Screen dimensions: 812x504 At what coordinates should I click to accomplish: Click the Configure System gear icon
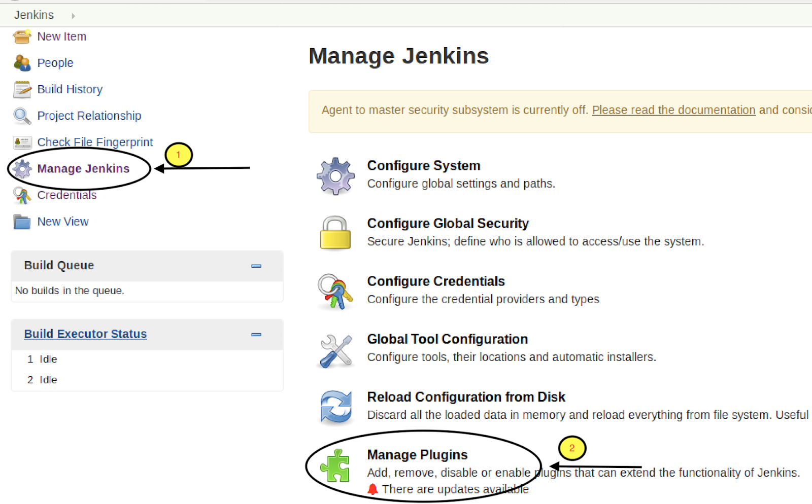point(335,175)
